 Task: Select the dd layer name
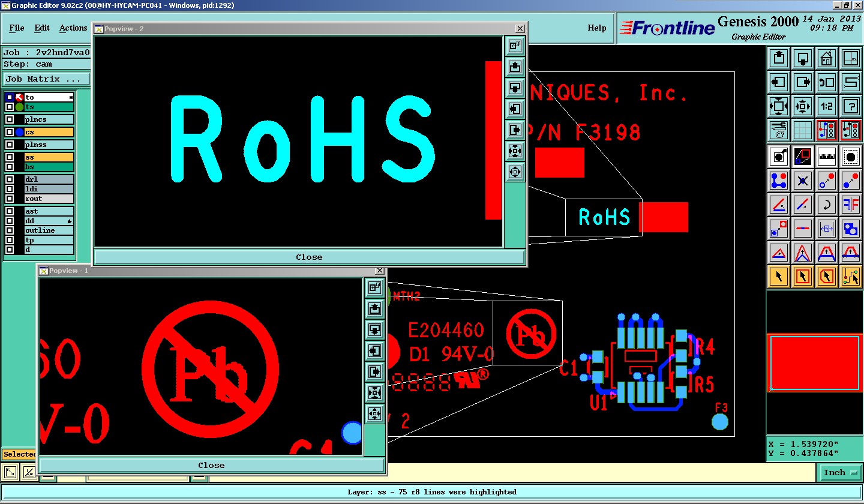[x=49, y=221]
